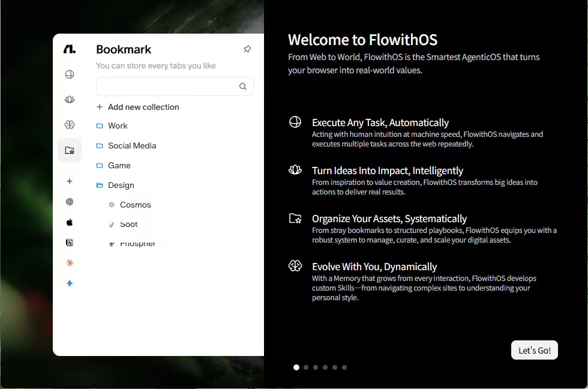Open the Apple shortcut in the sidebar

point(70,222)
